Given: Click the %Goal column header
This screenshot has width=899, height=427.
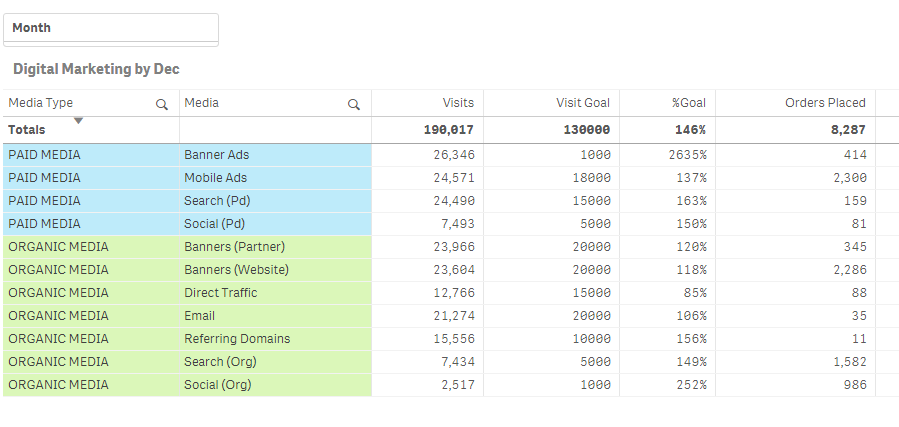Looking at the screenshot, I should 688,103.
